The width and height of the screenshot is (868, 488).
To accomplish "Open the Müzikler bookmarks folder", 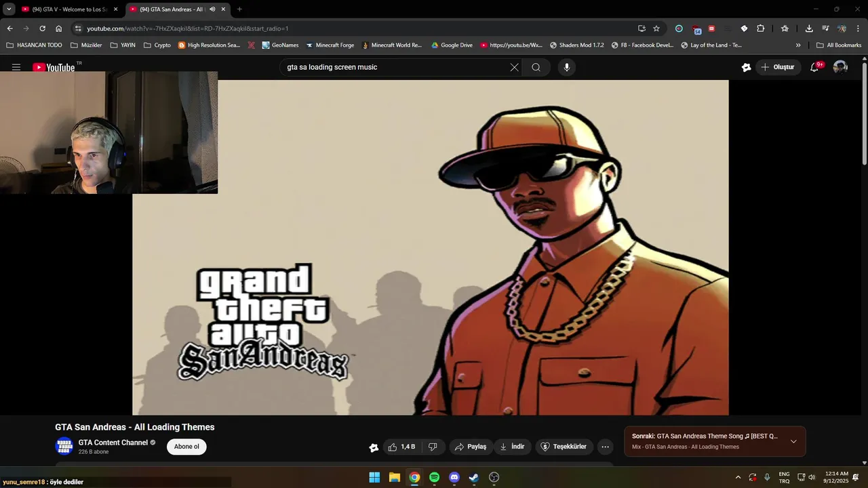I will pyautogui.click(x=86, y=45).
